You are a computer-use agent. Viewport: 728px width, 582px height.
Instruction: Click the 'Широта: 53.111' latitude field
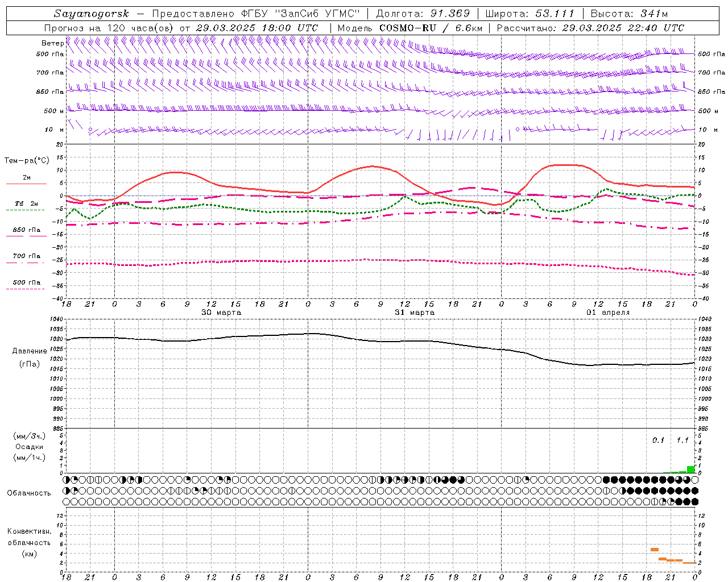tap(530, 14)
